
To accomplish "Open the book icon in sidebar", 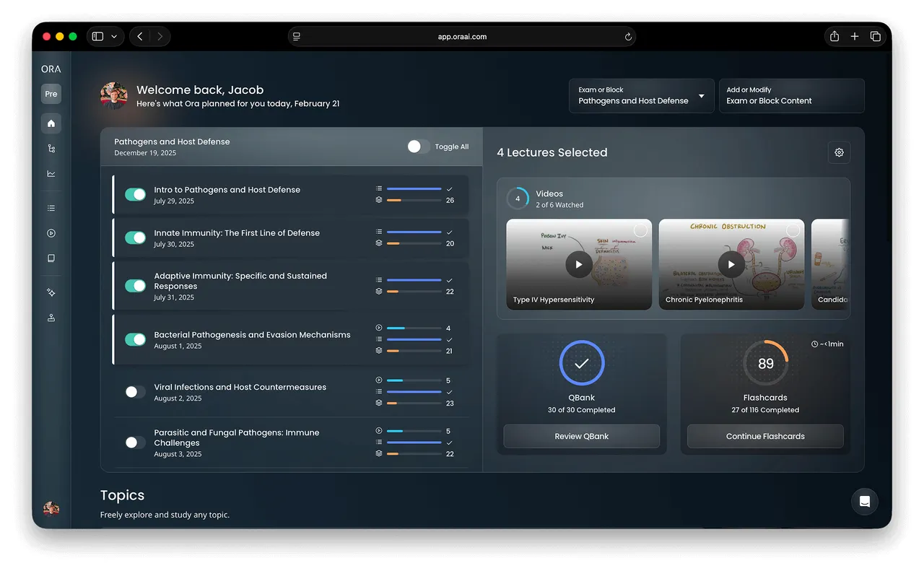I will pos(51,258).
